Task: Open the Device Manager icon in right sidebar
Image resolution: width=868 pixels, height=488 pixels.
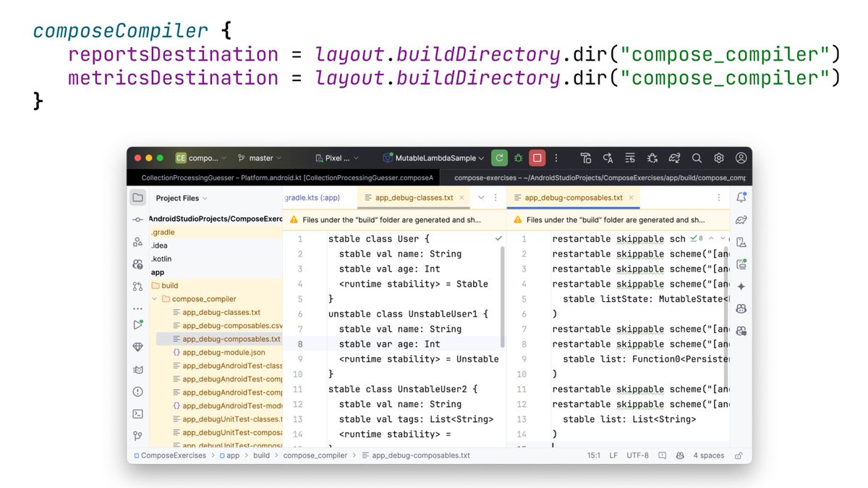Action: [741, 243]
